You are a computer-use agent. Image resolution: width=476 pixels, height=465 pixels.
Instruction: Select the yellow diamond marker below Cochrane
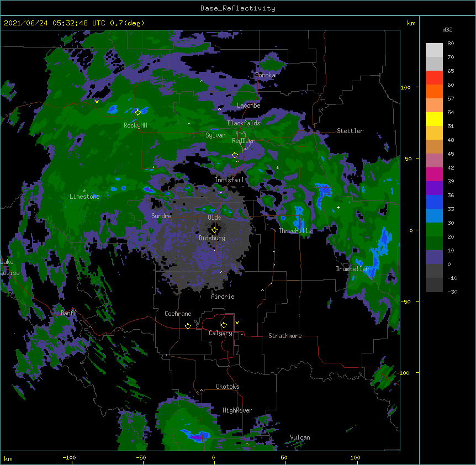pos(188,326)
